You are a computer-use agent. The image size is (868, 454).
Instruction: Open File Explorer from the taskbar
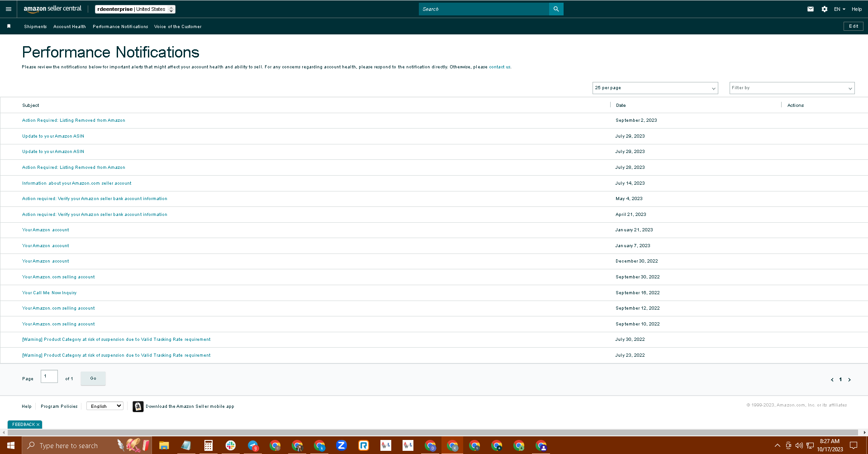(164, 445)
